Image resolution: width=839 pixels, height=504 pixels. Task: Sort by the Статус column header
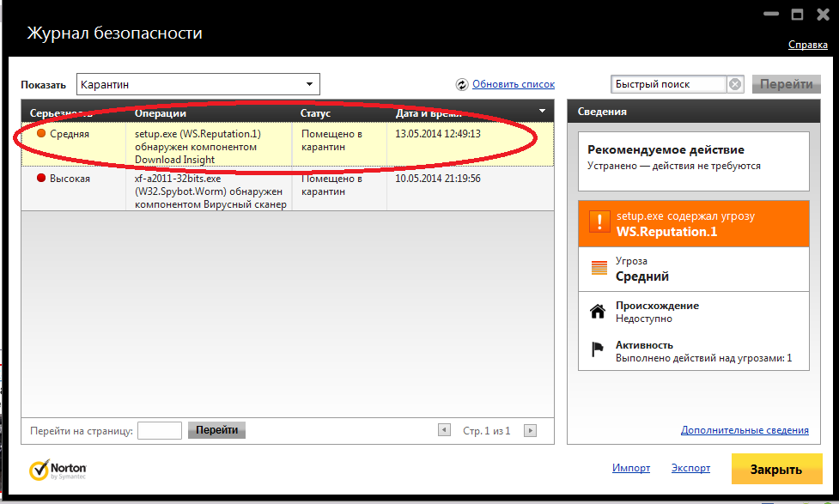(315, 112)
